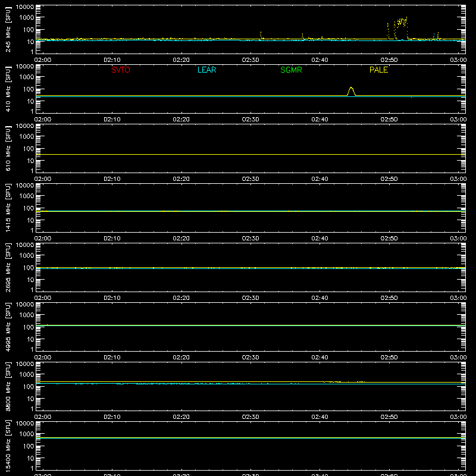Screen dimensions: 476x476
Task: Select the 4995 MHz [SFU] axis title
Action: 8,327
